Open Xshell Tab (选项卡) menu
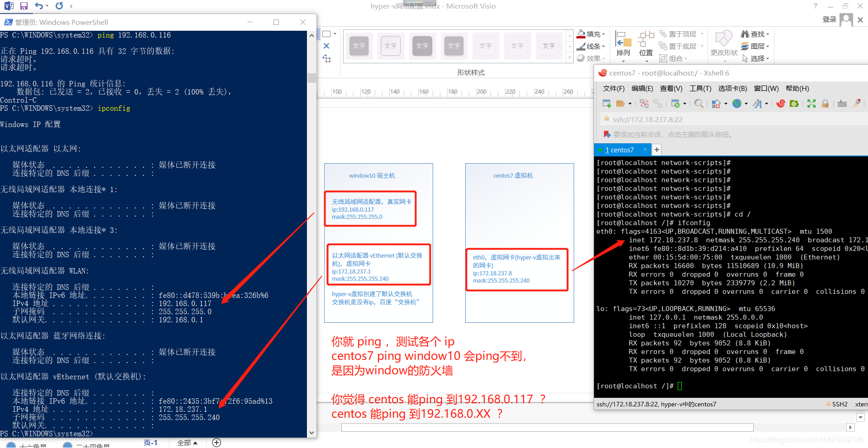 tap(732, 89)
